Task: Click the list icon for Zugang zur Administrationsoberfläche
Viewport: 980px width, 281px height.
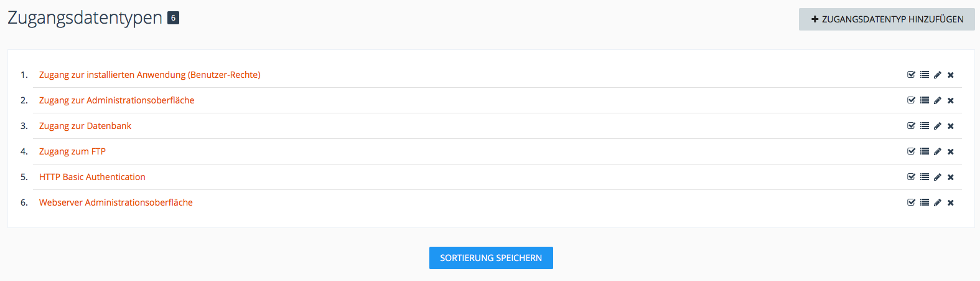Action: 925,100
